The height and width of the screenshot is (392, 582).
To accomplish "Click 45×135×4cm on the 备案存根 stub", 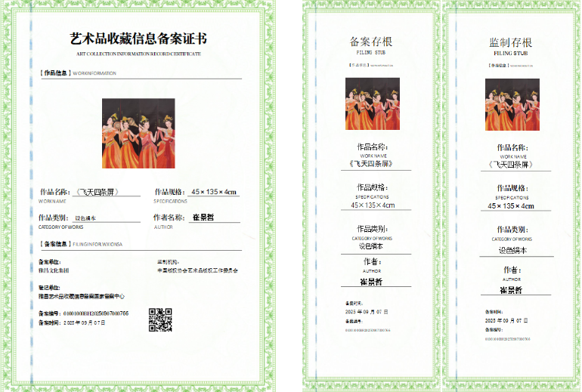I will click(x=373, y=205).
